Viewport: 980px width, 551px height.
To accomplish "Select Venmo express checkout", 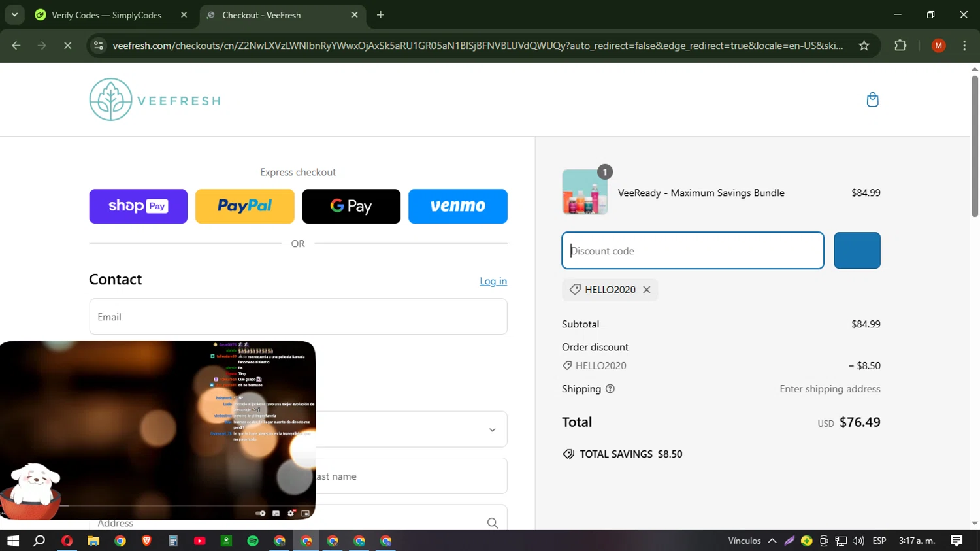I will tap(457, 206).
